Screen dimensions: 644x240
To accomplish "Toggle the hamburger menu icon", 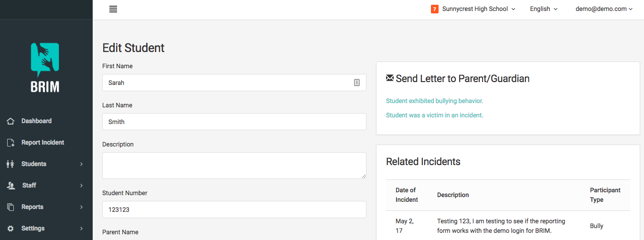I will click(113, 9).
